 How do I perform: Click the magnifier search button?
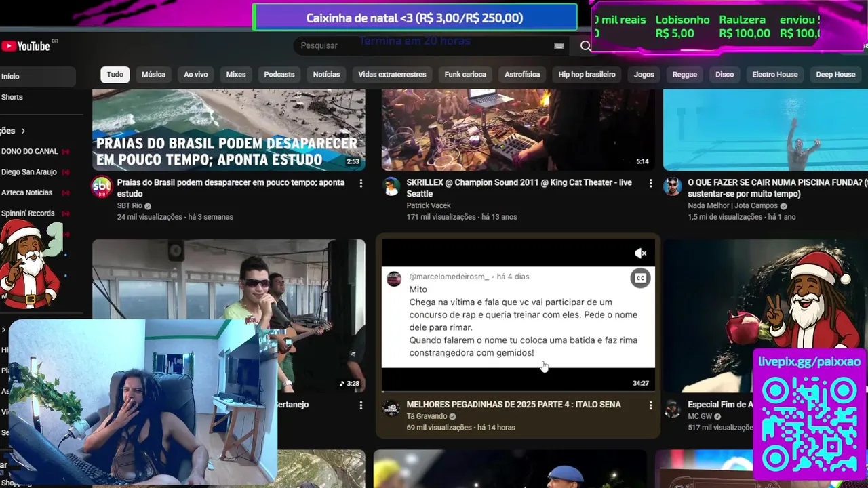(x=585, y=46)
